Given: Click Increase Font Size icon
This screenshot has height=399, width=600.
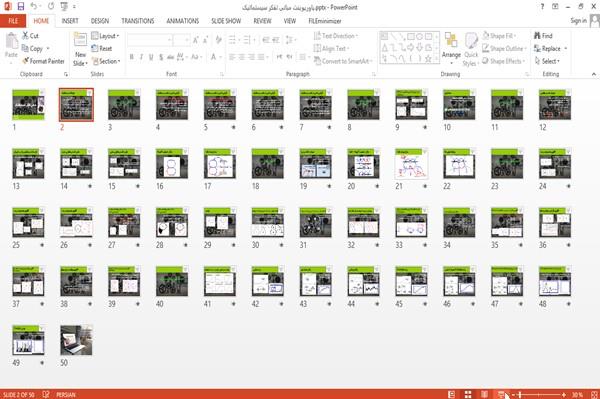Looking at the screenshot, I should [196, 40].
